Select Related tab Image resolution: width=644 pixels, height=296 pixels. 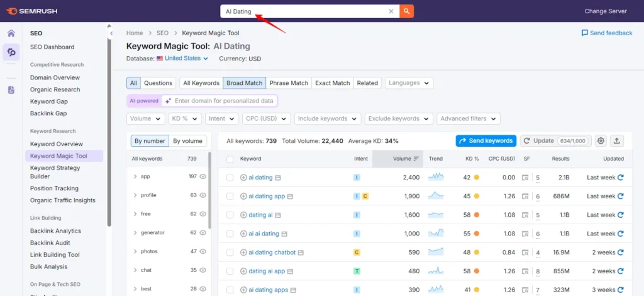(x=367, y=83)
